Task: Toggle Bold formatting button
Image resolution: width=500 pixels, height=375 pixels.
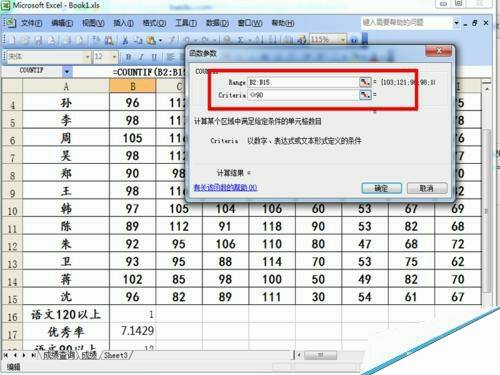Action: pyautogui.click(x=128, y=57)
